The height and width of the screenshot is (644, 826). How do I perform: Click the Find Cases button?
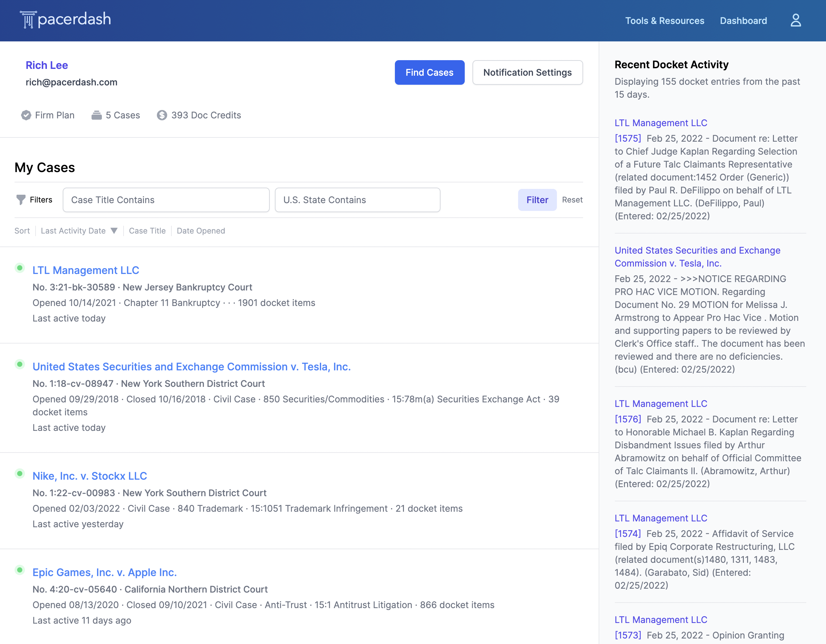coord(429,72)
